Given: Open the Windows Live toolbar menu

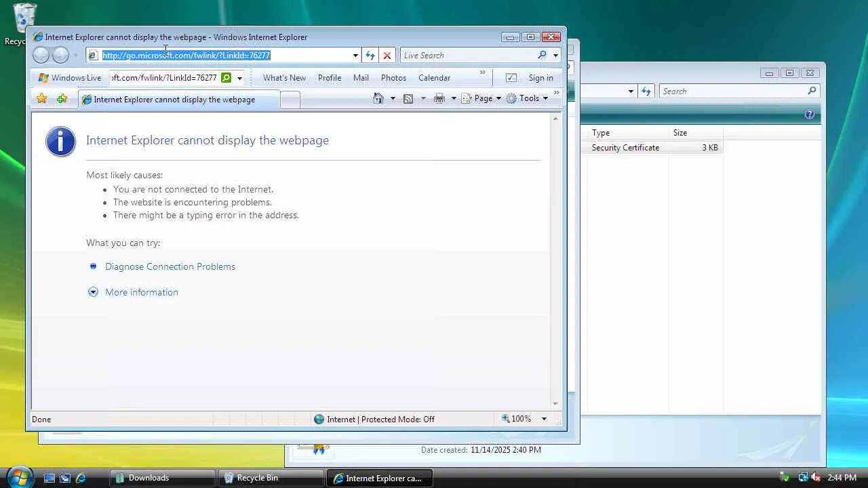Looking at the screenshot, I should click(x=70, y=78).
